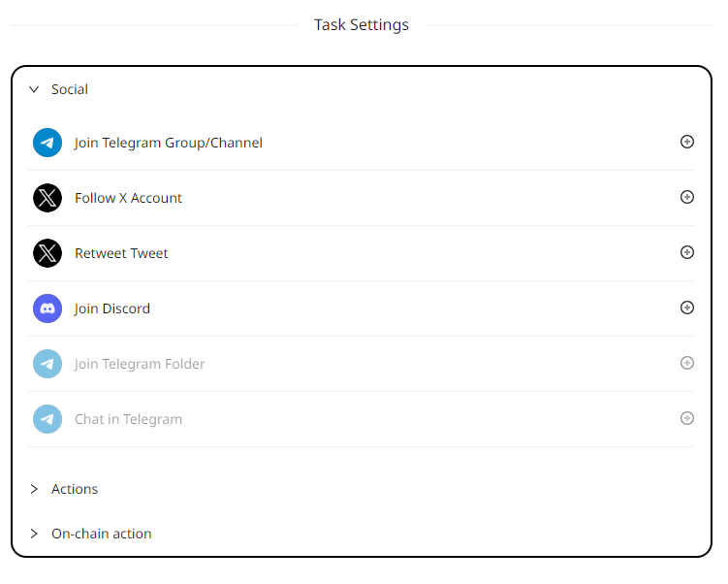This screenshot has height=584, width=728.
Task: Select the Join Discord task label
Action: pyautogui.click(x=112, y=308)
